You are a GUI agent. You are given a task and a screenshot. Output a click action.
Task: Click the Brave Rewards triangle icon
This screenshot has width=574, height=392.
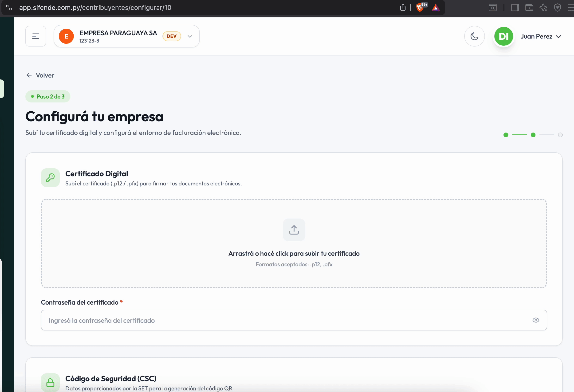point(436,8)
